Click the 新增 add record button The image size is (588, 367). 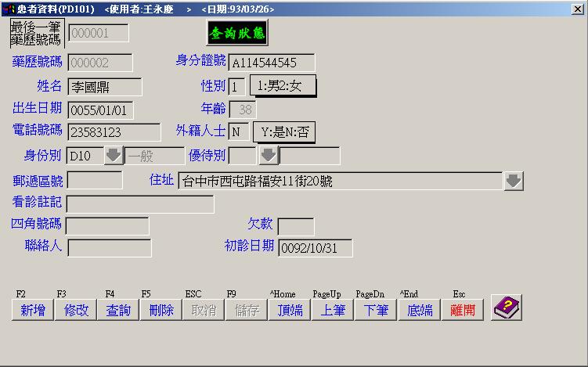pyautogui.click(x=32, y=310)
